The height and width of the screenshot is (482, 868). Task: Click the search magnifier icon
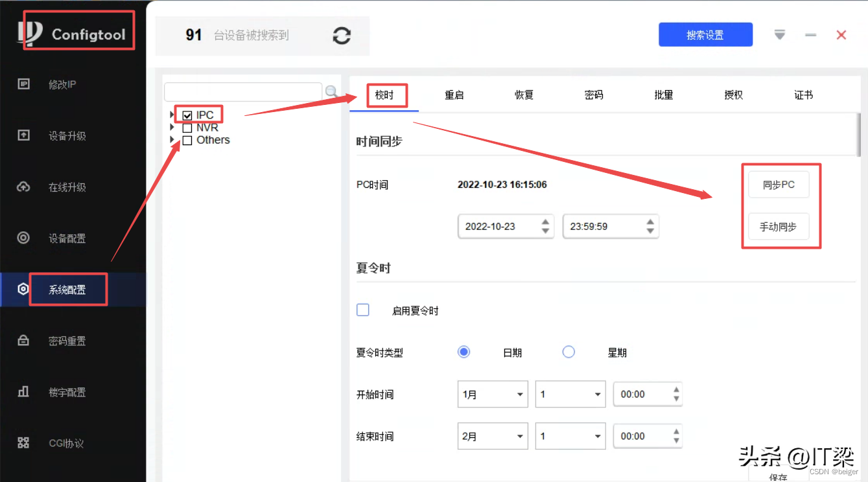point(331,92)
